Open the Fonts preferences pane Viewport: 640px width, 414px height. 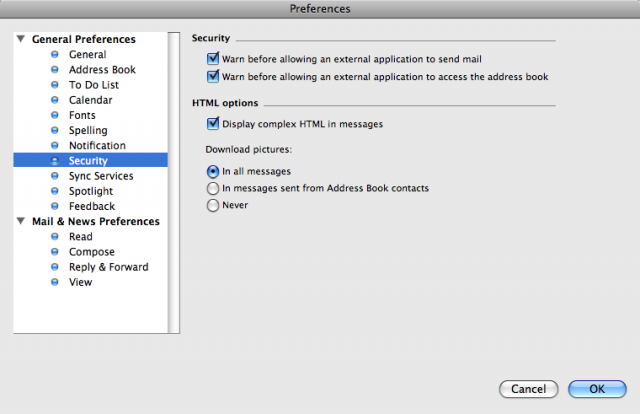[x=82, y=115]
